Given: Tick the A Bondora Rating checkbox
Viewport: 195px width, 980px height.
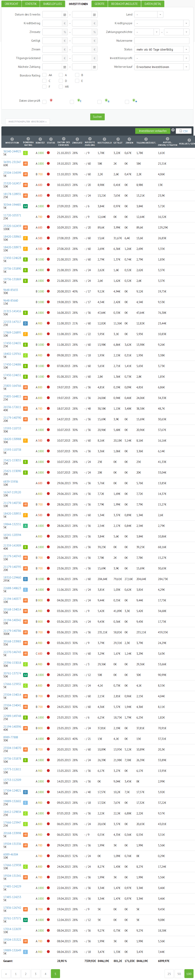Looking at the screenshot, I should point(61,75).
